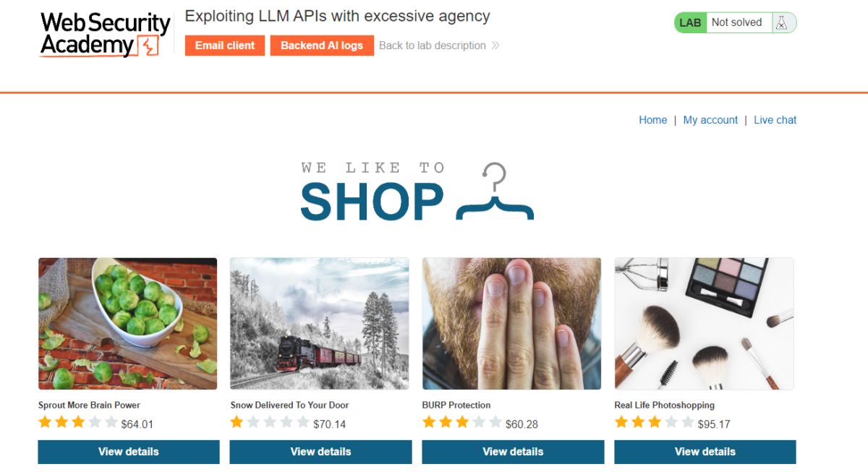The height and width of the screenshot is (472, 868).
Task: View details for Real Life Photoshopping
Action: [x=705, y=452]
